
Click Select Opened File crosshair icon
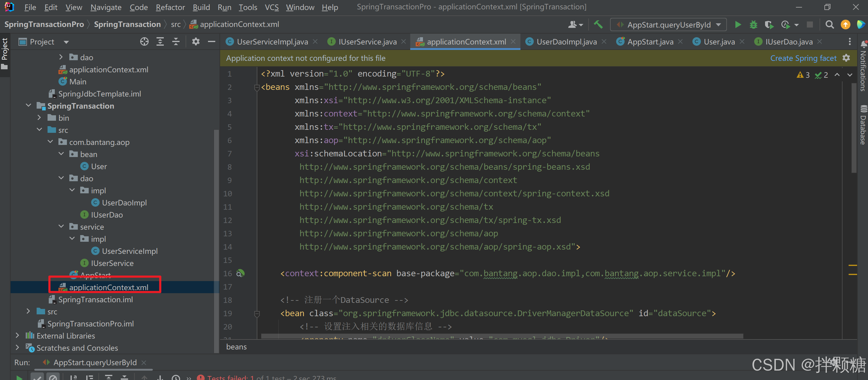pyautogui.click(x=144, y=42)
